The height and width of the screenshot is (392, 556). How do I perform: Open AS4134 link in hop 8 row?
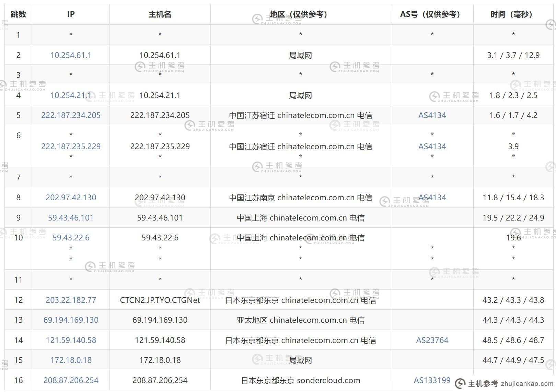click(x=432, y=198)
